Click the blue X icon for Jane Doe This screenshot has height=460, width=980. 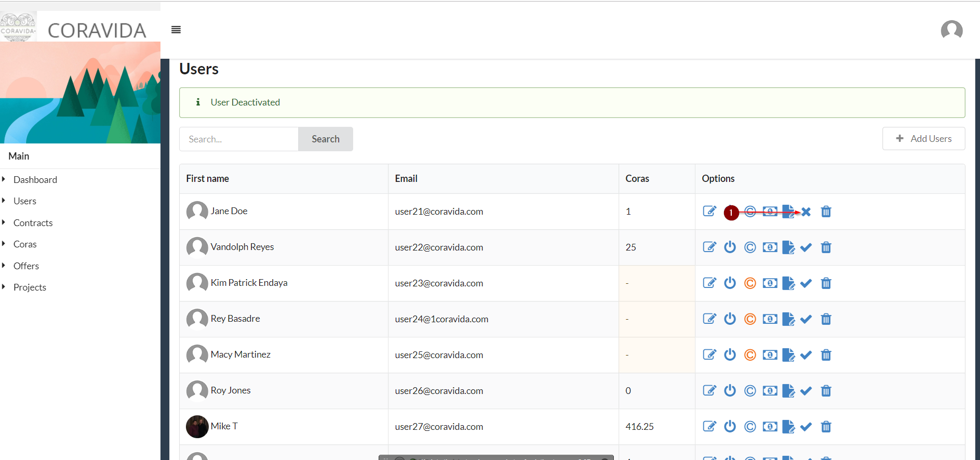806,212
